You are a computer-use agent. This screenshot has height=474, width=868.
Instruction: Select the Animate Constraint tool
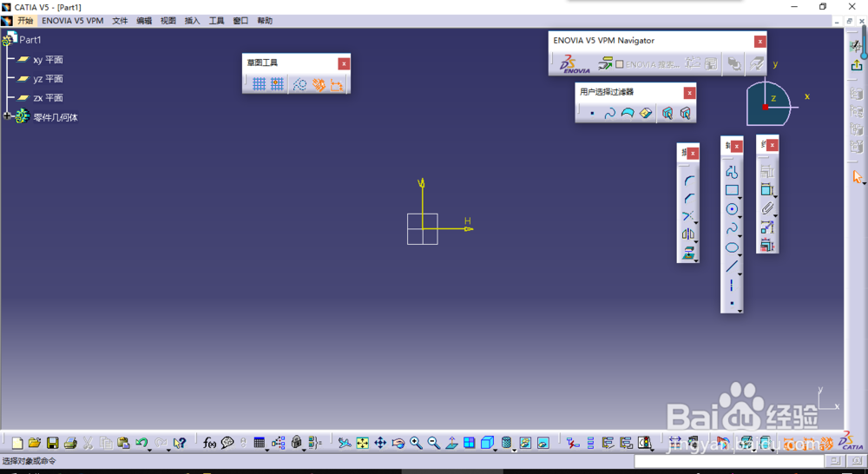click(766, 227)
